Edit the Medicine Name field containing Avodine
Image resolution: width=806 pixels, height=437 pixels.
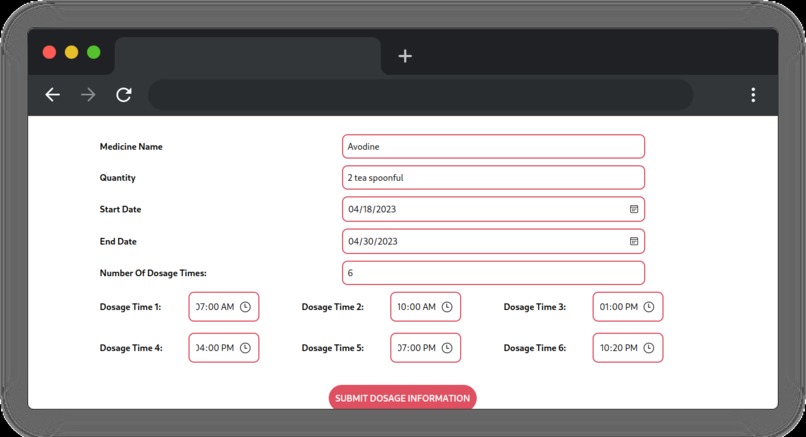point(493,147)
